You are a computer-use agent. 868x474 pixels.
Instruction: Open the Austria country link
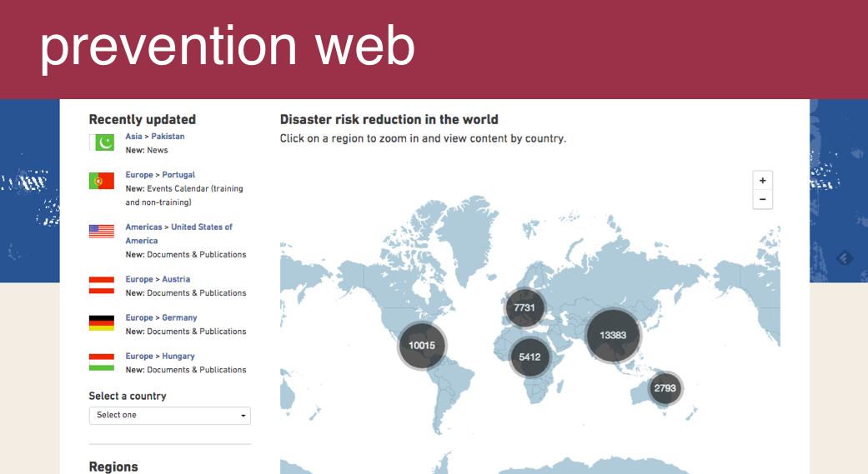pyautogui.click(x=176, y=279)
